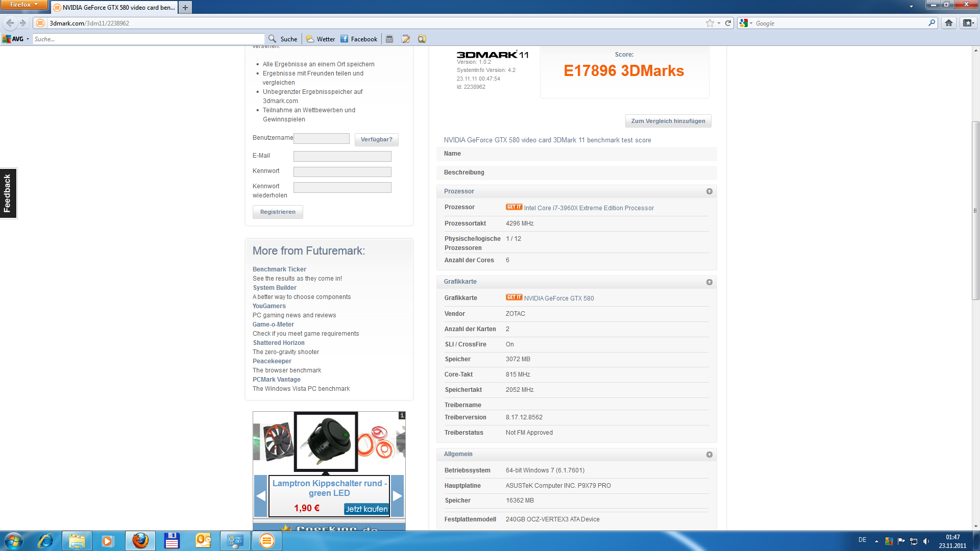Click the Wetter weather toolbar icon

(x=321, y=39)
